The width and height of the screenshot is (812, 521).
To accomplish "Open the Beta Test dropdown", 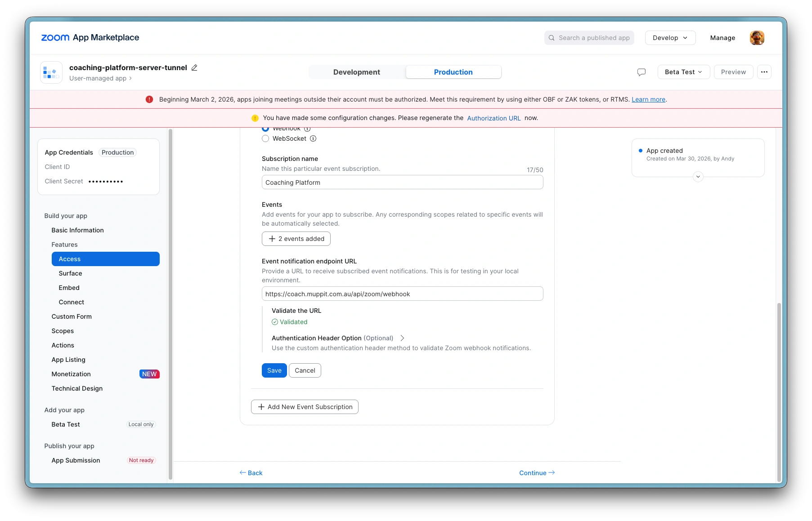I will pyautogui.click(x=683, y=72).
